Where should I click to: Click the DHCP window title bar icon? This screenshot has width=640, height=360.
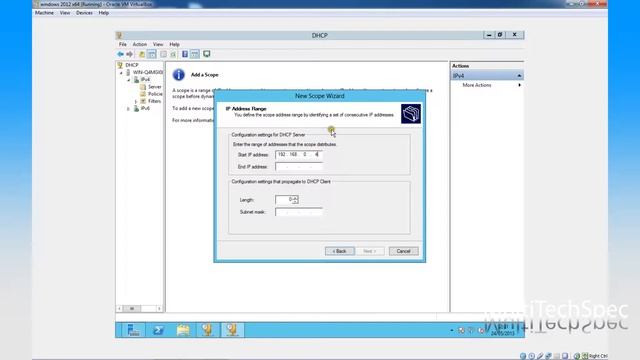click(x=119, y=36)
